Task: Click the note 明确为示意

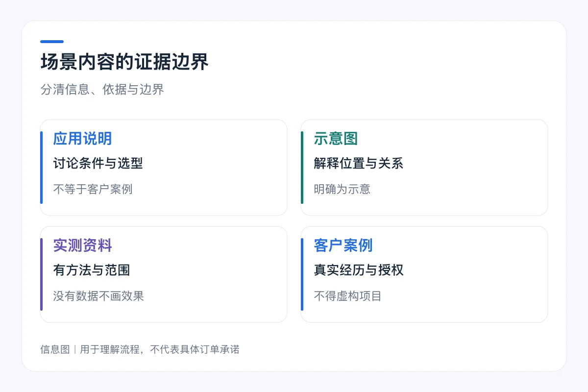Action: [x=342, y=189]
